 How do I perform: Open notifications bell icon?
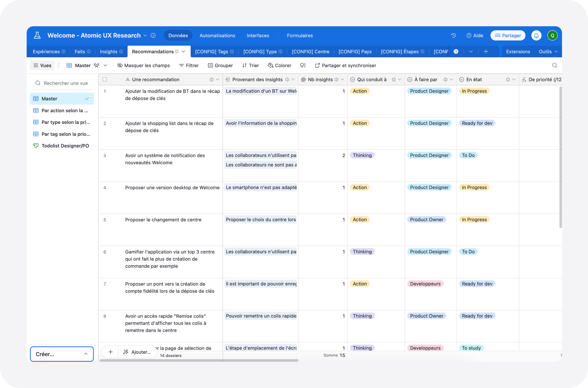(x=536, y=35)
